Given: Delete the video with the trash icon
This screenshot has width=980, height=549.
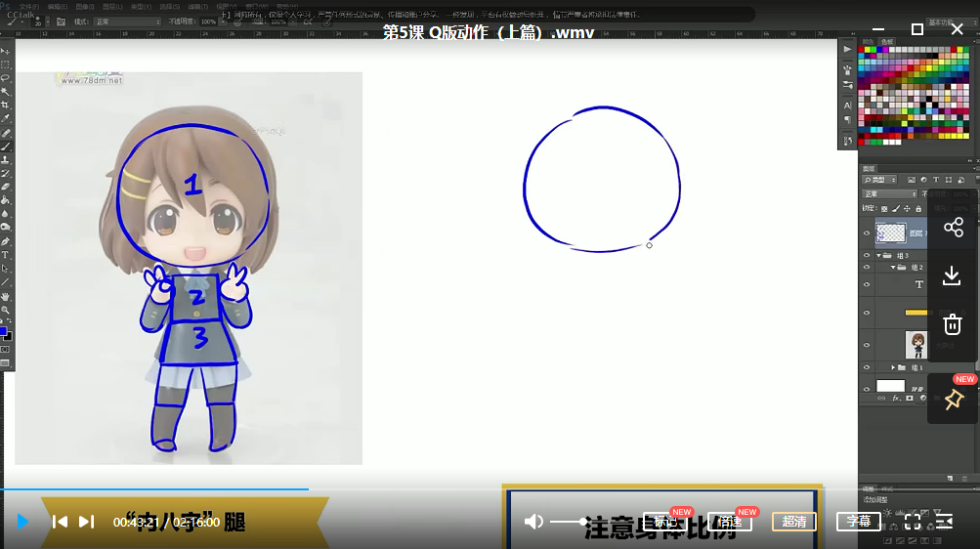Looking at the screenshot, I should pyautogui.click(x=953, y=325).
